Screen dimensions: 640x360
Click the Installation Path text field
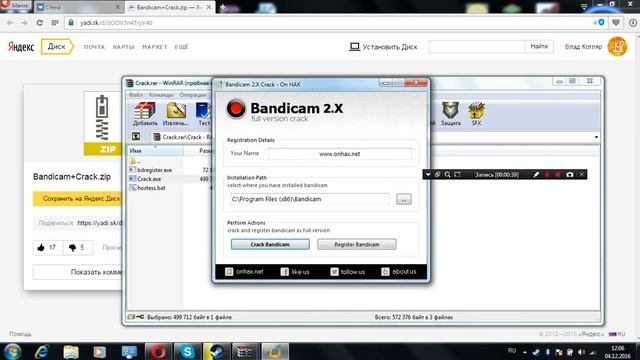[309, 199]
